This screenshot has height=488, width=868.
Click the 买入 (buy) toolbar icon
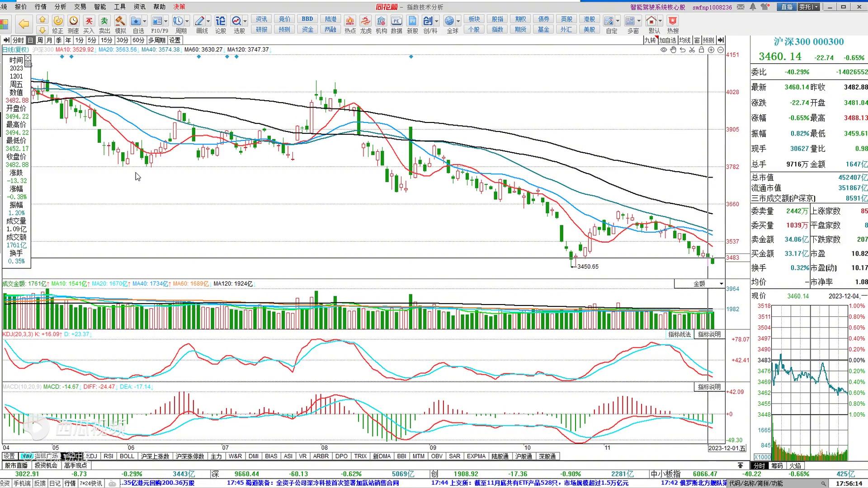coord(89,21)
